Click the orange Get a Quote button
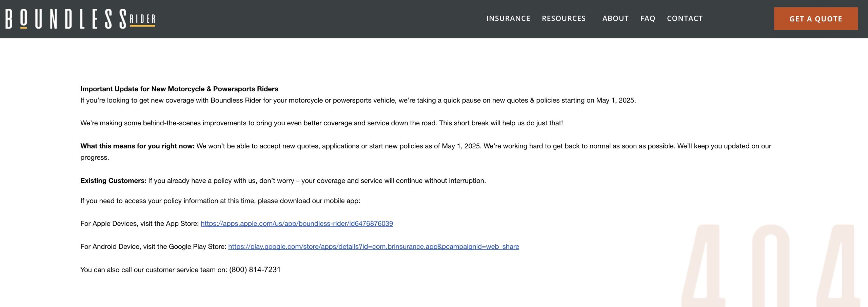The height and width of the screenshot is (307, 868). (816, 19)
